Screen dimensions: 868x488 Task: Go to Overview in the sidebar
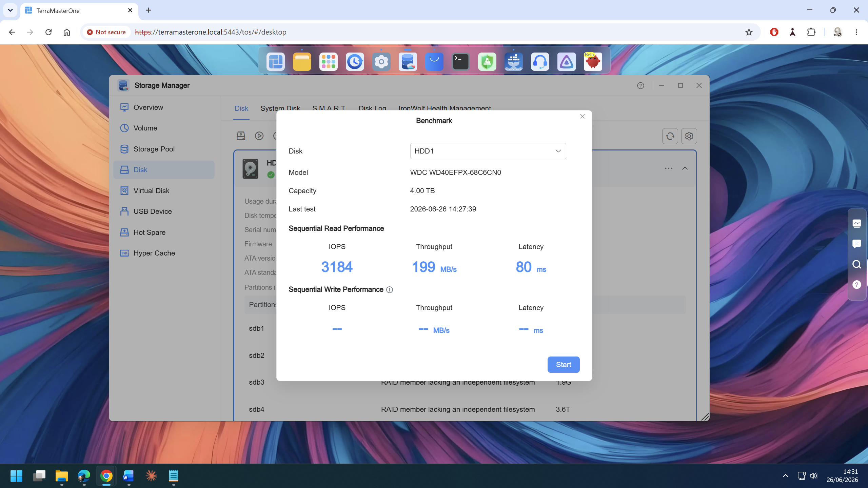164,107
